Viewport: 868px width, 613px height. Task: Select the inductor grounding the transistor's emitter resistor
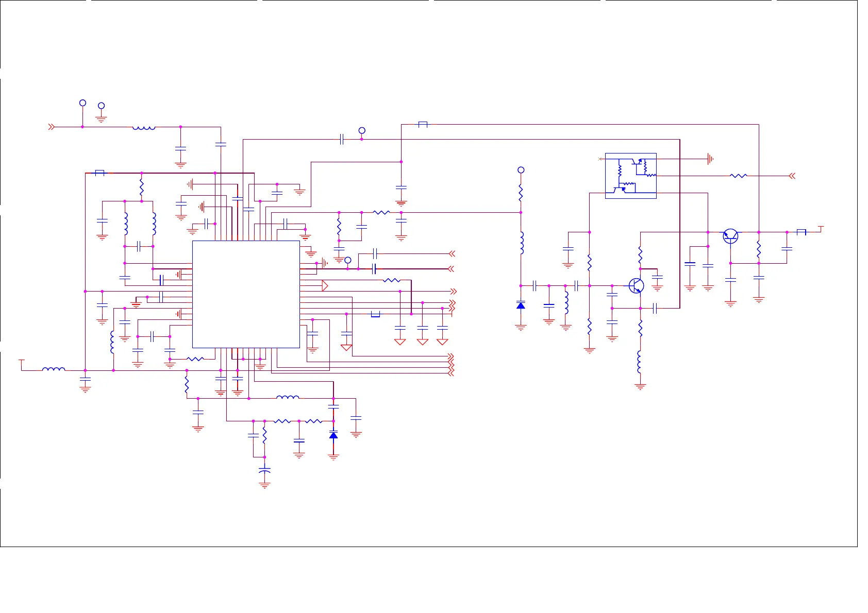pos(640,362)
